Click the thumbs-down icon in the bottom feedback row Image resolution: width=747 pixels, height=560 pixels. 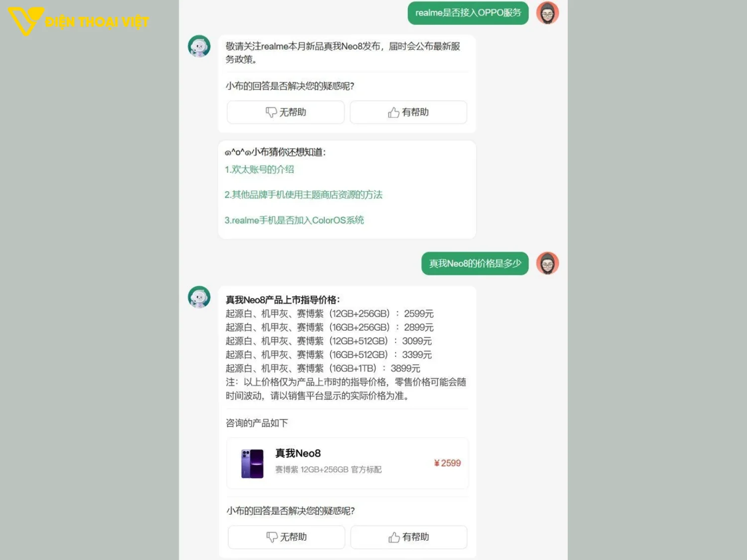pos(271,537)
